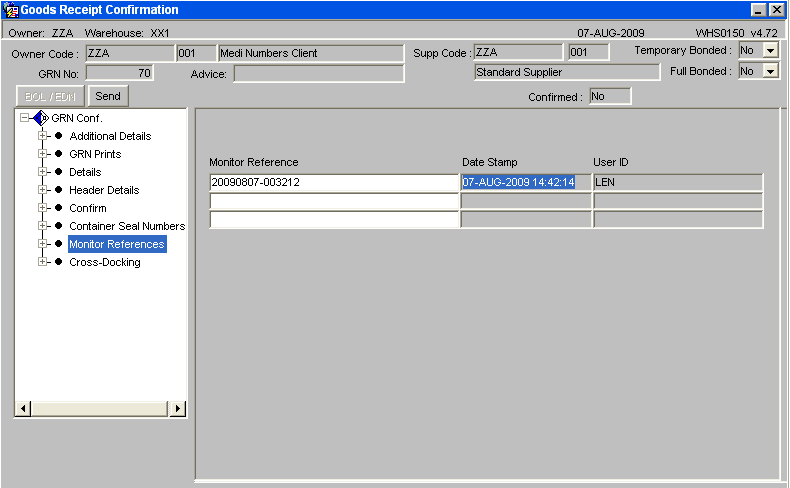Expand the Details tree node
Screen dimensions: 790x488
(x=43, y=172)
